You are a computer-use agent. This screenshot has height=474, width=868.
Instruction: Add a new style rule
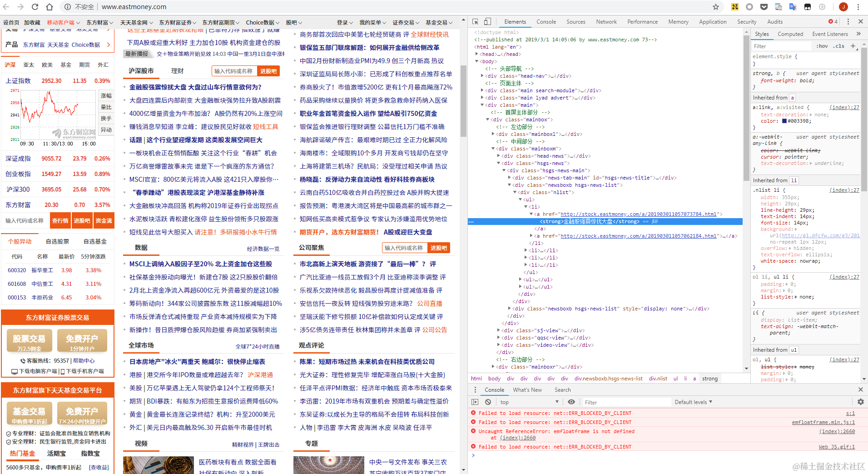click(853, 46)
